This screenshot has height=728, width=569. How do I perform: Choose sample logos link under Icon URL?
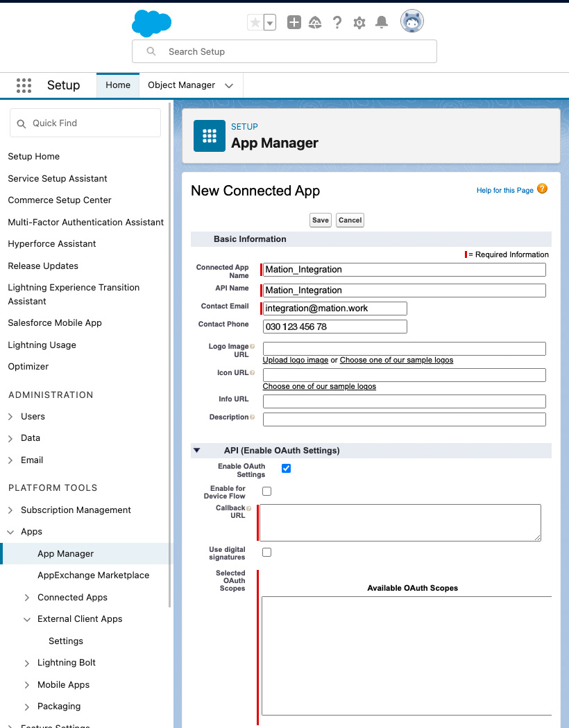319,387
